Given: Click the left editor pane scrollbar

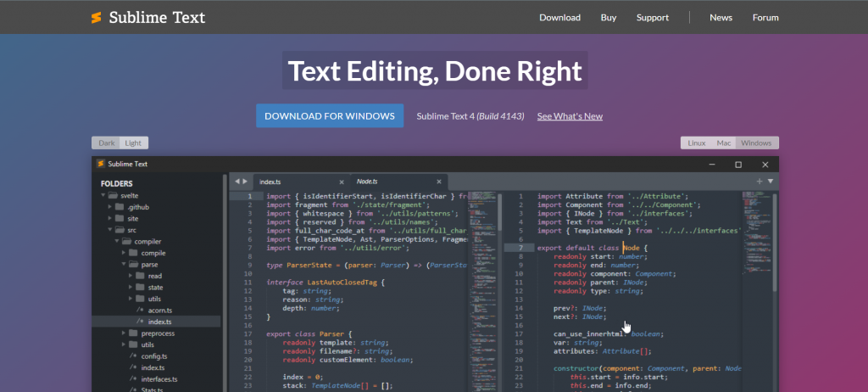Looking at the screenshot, I should click(x=499, y=211).
